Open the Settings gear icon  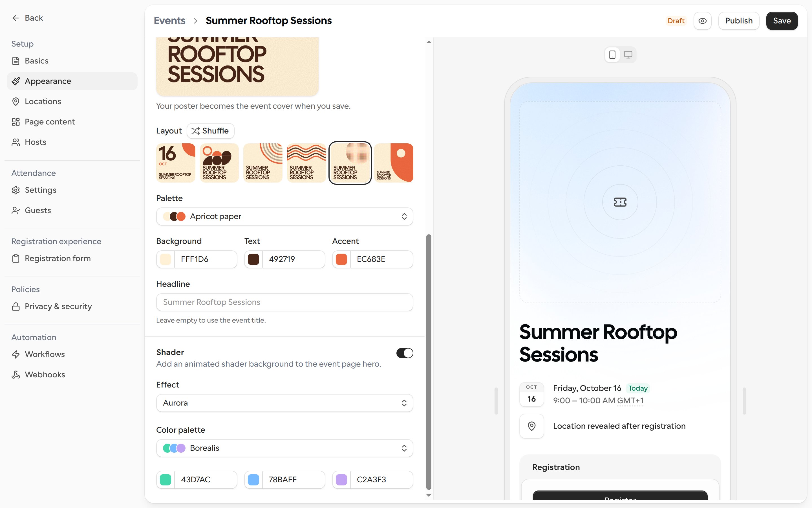coord(16,190)
